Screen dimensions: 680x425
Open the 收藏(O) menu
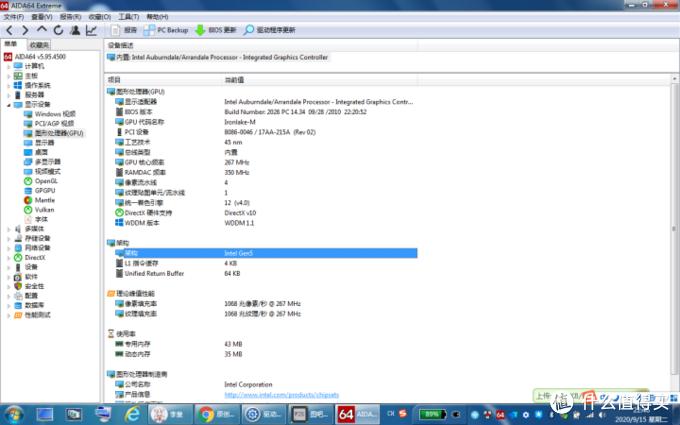(x=99, y=16)
